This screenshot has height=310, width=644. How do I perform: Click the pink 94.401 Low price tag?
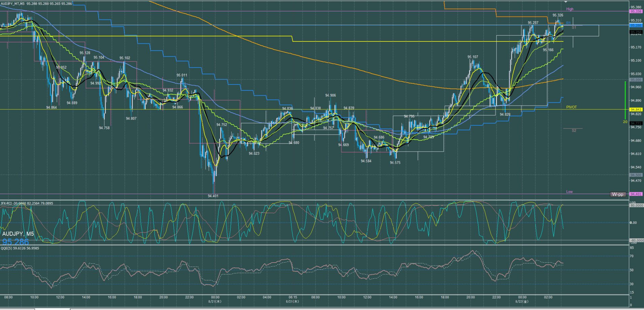click(636, 194)
